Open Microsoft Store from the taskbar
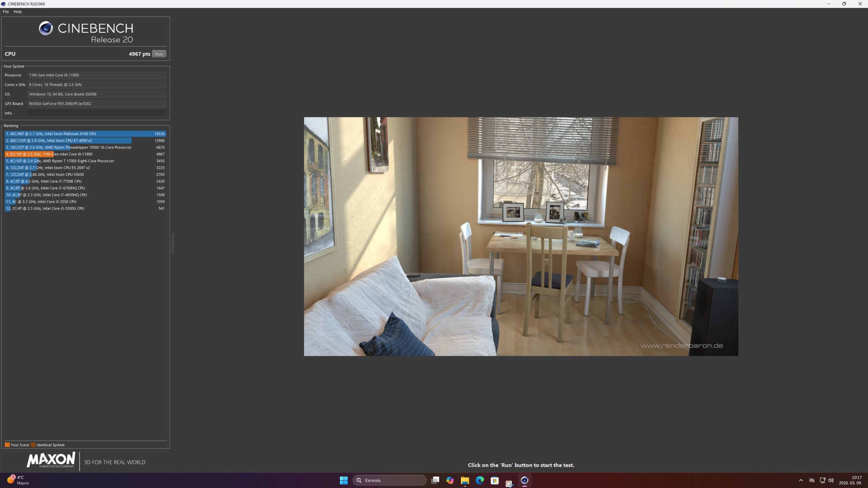 (x=494, y=480)
